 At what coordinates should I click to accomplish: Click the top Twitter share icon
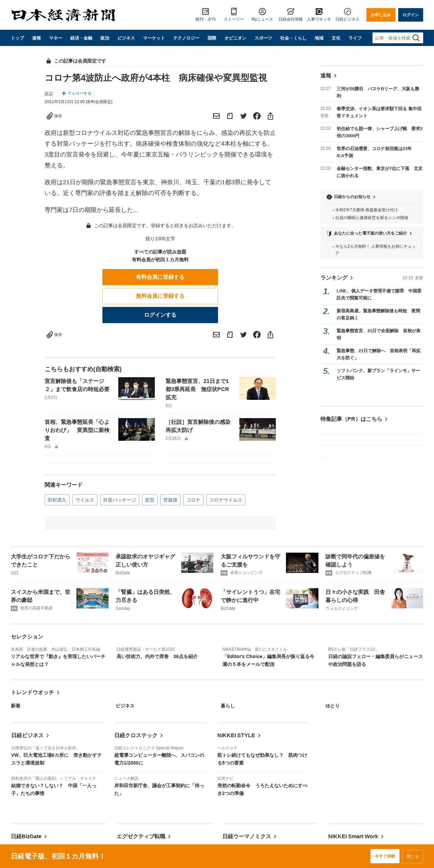tap(243, 116)
